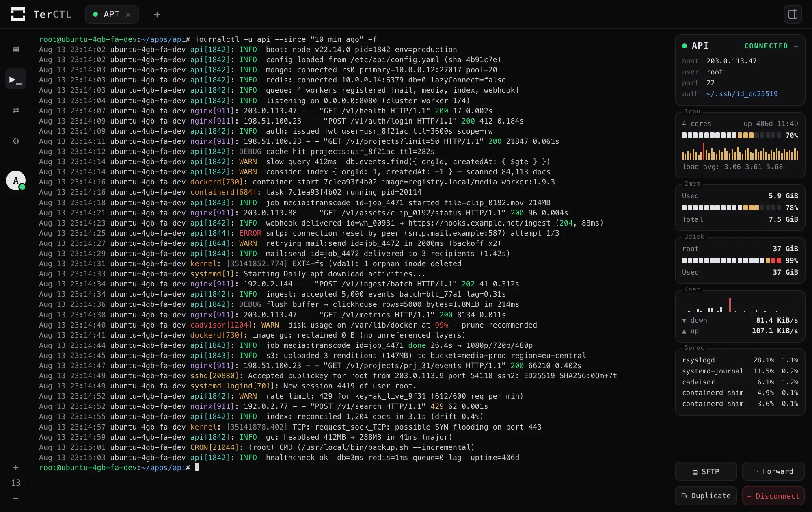Click the memory 78% usage bar
Screen dimensions: 812x512
(731, 208)
